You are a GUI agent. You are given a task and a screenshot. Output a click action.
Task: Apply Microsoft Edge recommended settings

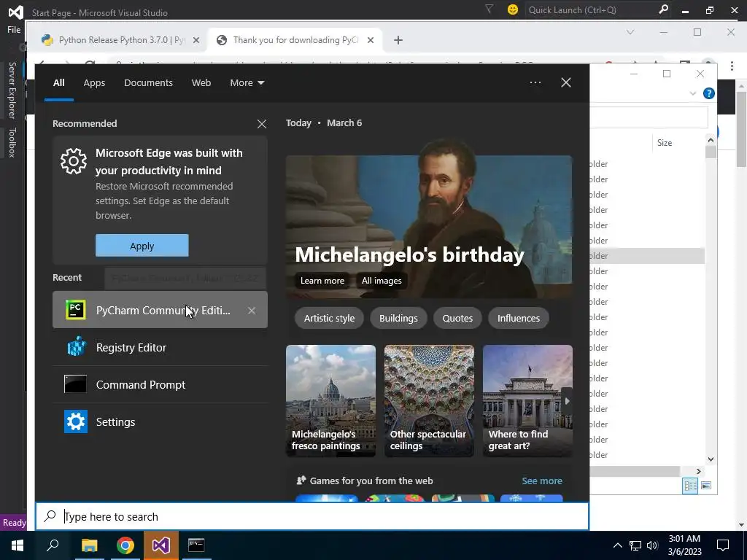coord(142,246)
